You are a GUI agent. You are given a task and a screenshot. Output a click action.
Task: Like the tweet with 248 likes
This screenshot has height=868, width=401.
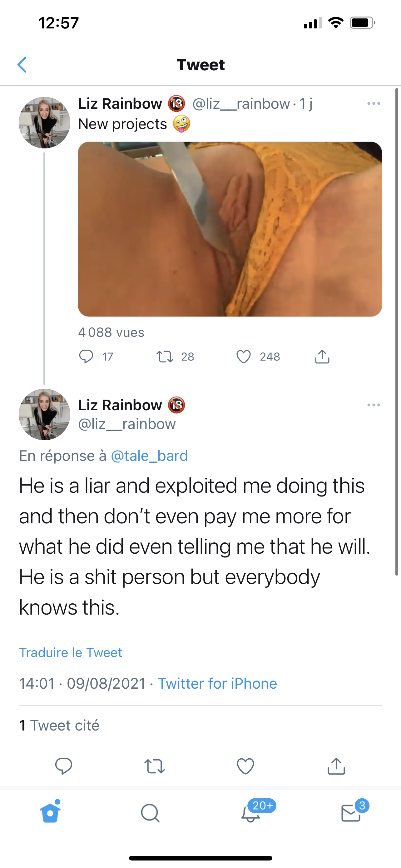coord(243,357)
